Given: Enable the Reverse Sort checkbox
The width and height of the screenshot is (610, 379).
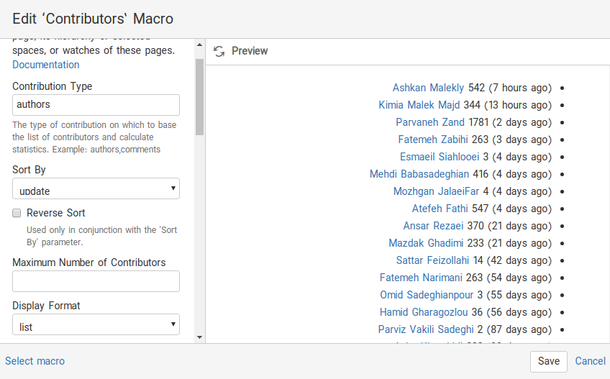Looking at the screenshot, I should click(x=16, y=213).
